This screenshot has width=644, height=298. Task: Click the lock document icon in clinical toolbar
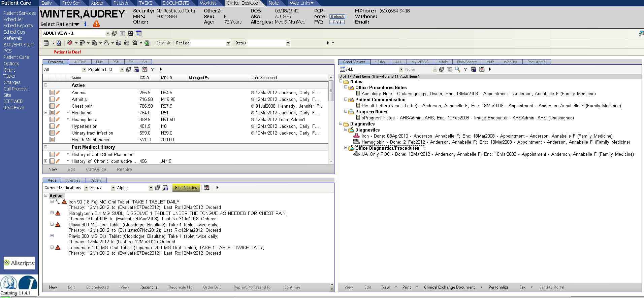click(x=59, y=43)
